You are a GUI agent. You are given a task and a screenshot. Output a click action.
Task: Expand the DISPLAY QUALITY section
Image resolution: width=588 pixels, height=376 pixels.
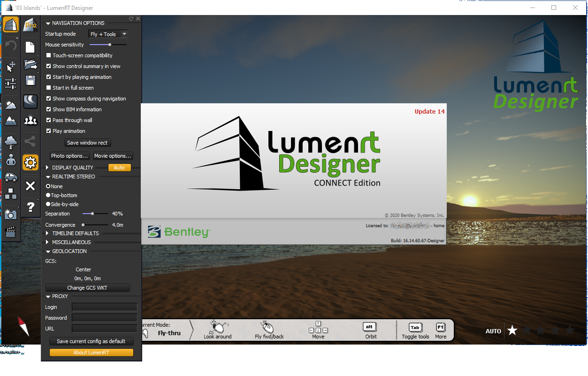pyautogui.click(x=47, y=168)
